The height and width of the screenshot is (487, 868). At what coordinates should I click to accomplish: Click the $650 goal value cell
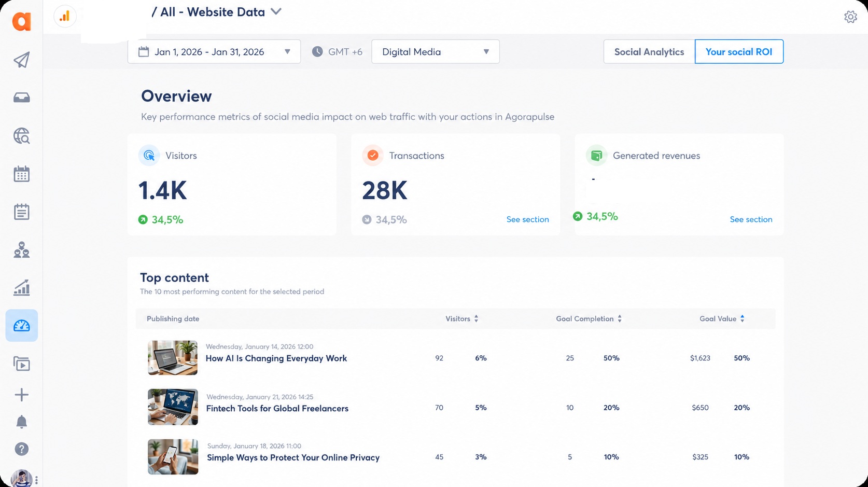[x=700, y=408]
